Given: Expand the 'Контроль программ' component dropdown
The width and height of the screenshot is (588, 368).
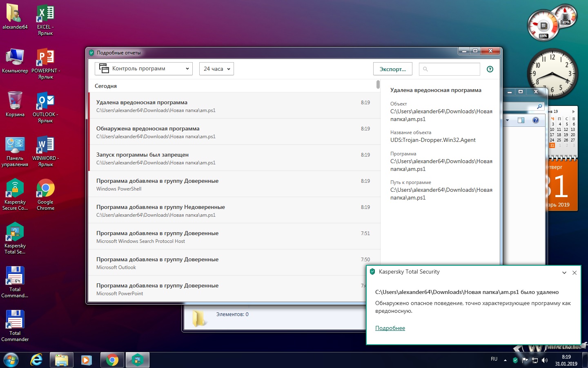Looking at the screenshot, I should tap(143, 69).
